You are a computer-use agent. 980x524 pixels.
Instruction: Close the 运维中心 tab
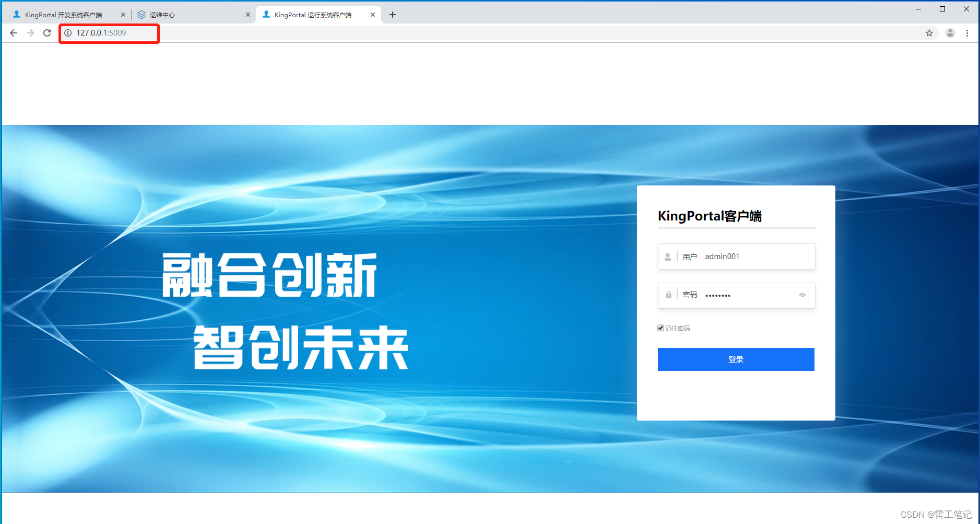tap(248, 14)
